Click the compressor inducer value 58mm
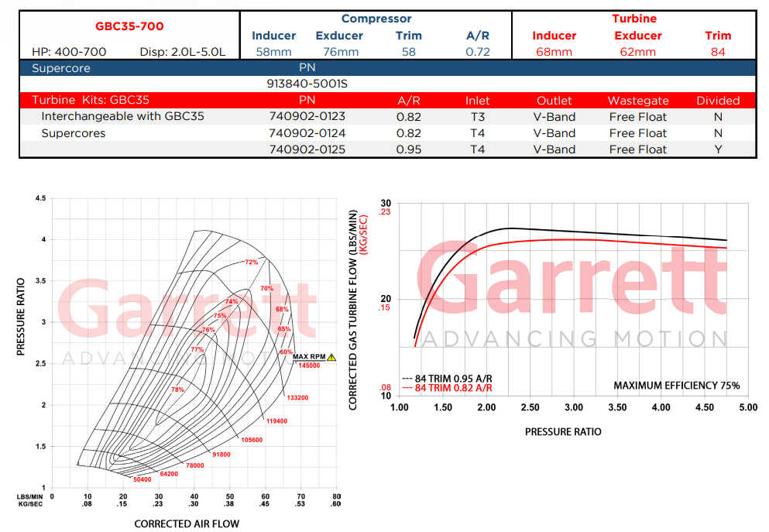The width and height of the screenshot is (769, 532). pyautogui.click(x=273, y=52)
